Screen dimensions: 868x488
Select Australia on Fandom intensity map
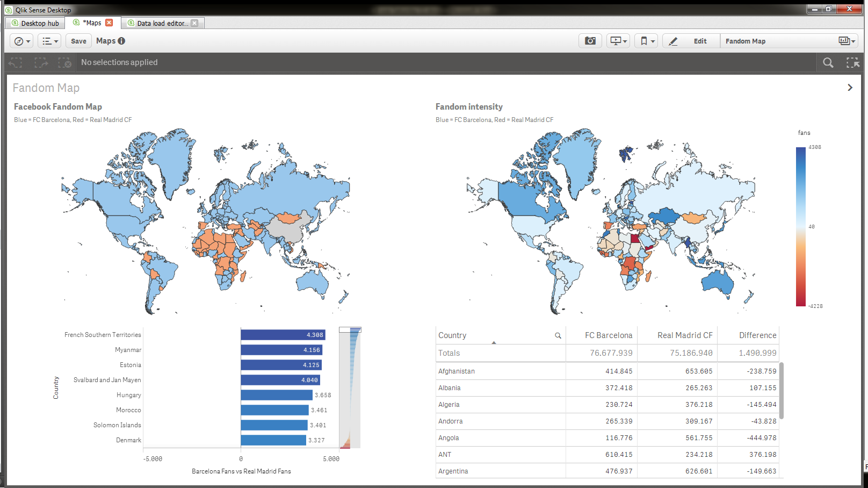717,282
